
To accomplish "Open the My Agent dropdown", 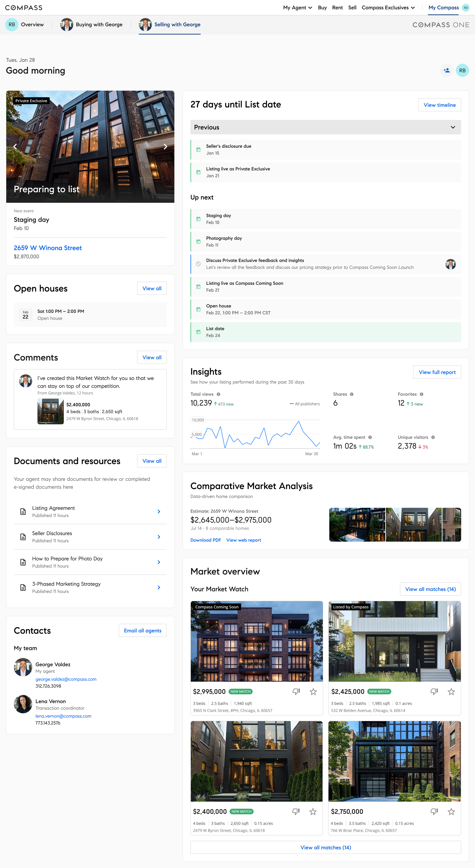I will click(297, 7).
